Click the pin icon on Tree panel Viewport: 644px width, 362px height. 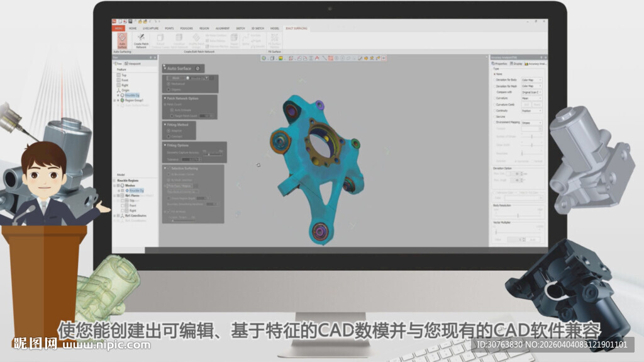151,57
